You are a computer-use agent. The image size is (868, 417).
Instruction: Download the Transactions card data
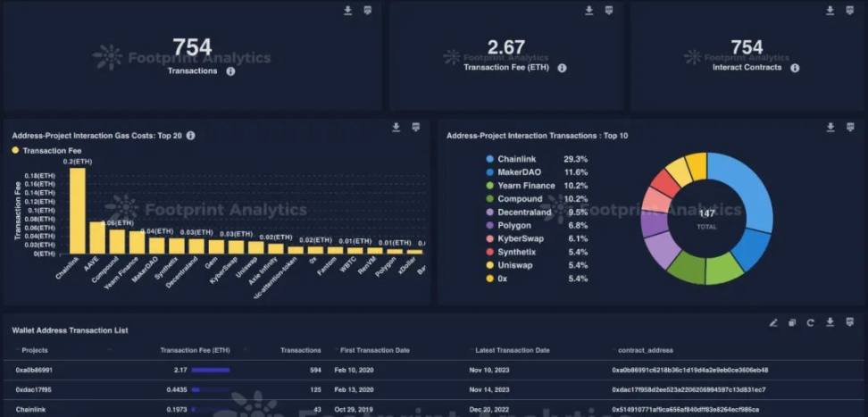click(348, 11)
